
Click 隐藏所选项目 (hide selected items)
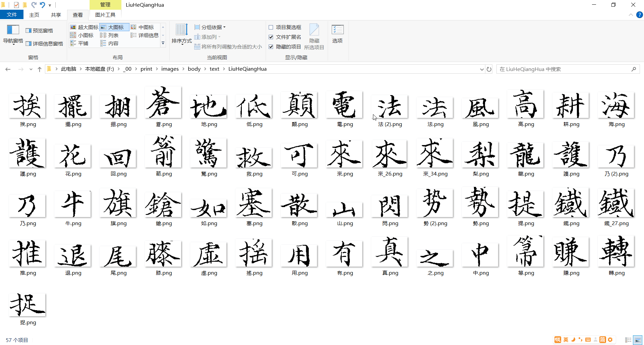coord(314,36)
